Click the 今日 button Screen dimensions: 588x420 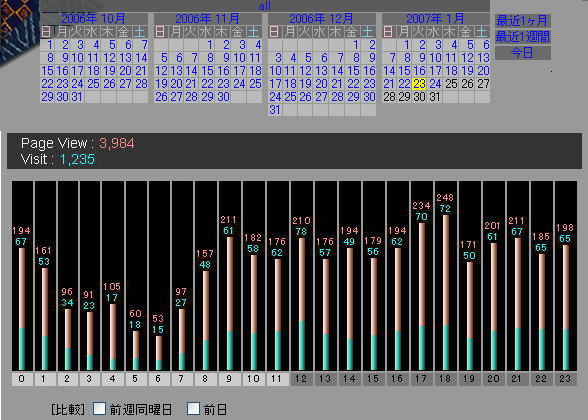tap(523, 53)
